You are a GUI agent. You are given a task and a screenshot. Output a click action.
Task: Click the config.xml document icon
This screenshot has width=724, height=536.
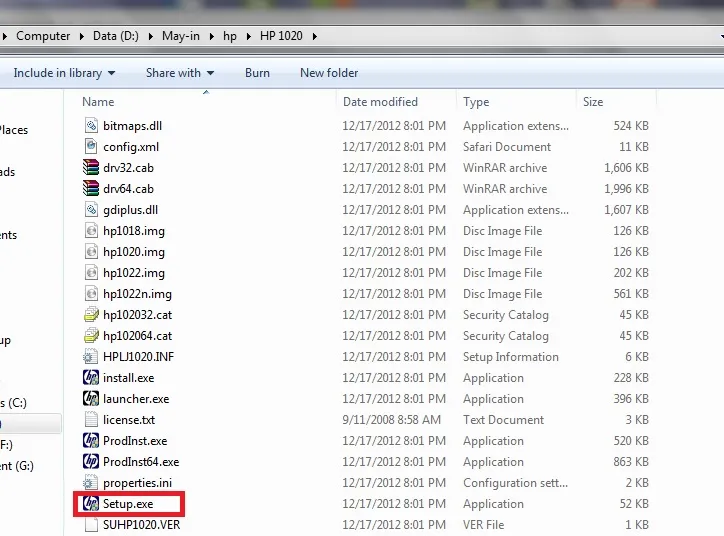coord(91,147)
